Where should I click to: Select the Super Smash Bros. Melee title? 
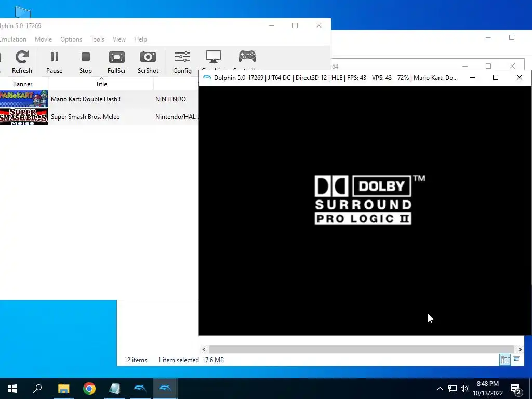[x=85, y=117]
